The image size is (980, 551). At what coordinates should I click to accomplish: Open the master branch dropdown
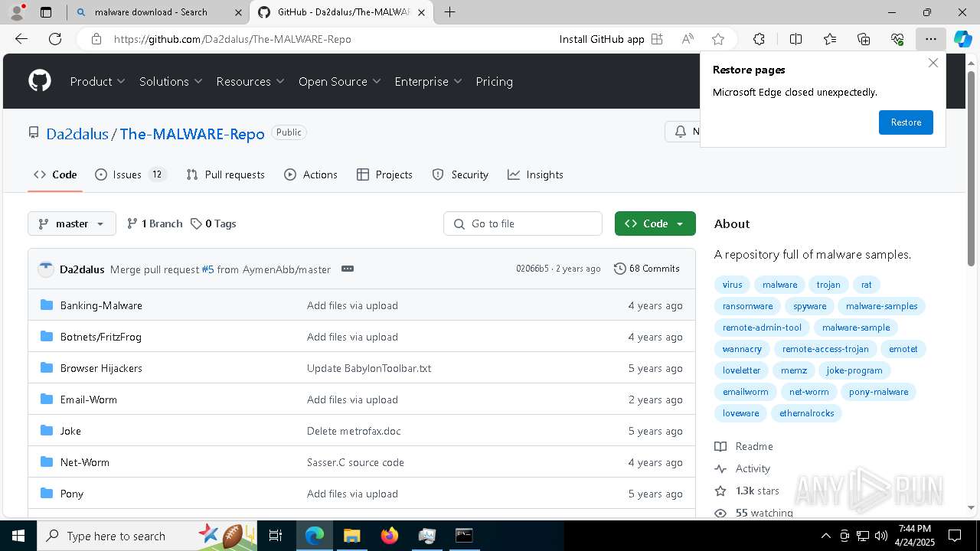click(x=72, y=223)
